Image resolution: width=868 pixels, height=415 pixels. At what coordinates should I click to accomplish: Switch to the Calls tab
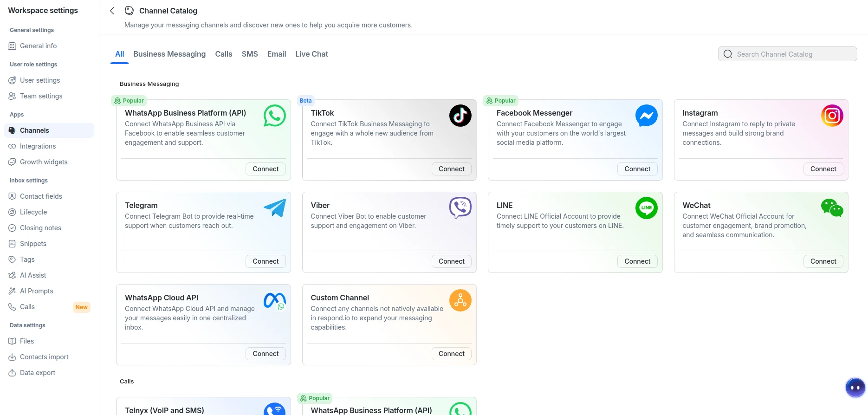click(224, 54)
